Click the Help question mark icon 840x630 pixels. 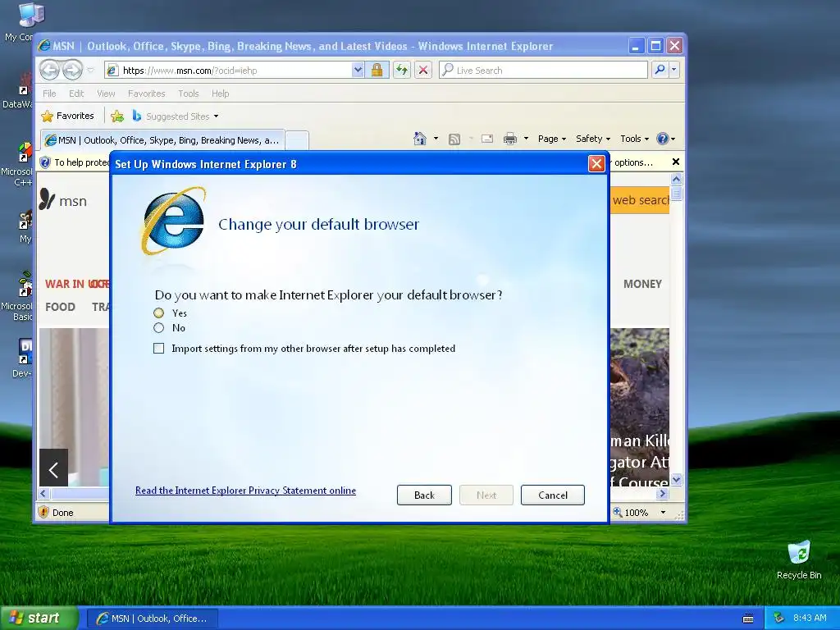click(x=663, y=139)
